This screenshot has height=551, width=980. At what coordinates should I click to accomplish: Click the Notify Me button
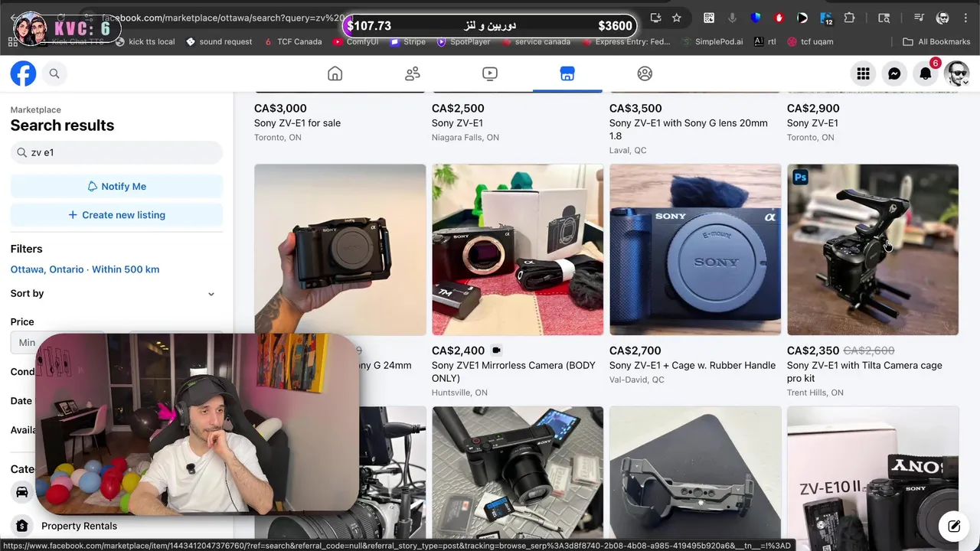point(116,186)
